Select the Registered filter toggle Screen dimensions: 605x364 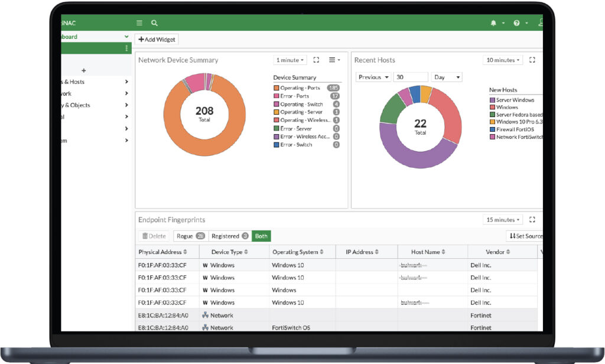tap(230, 236)
